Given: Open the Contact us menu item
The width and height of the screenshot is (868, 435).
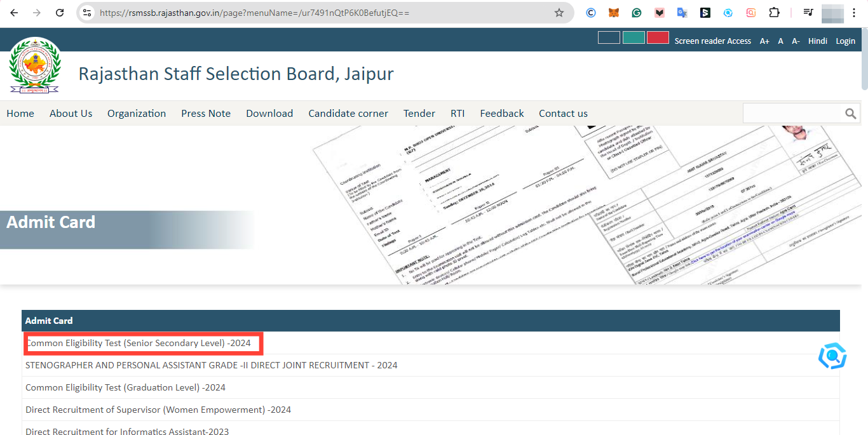Looking at the screenshot, I should pyautogui.click(x=563, y=113).
